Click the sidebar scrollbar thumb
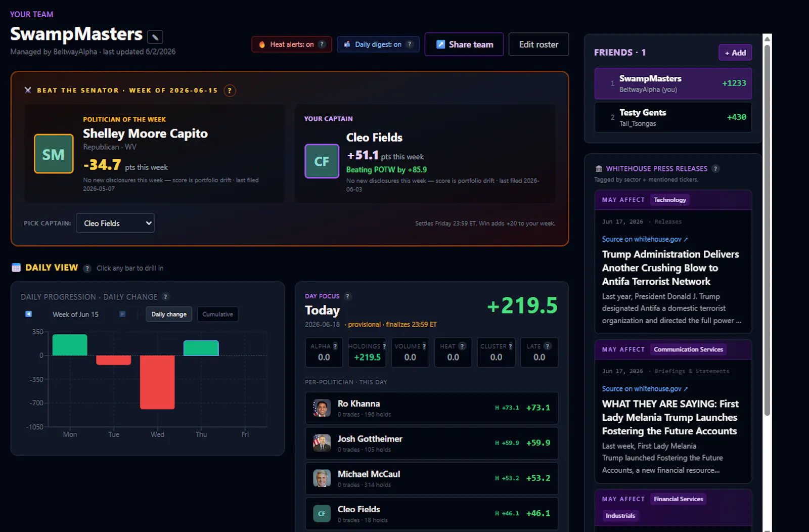Screen dimensions: 809x532 point(767,230)
